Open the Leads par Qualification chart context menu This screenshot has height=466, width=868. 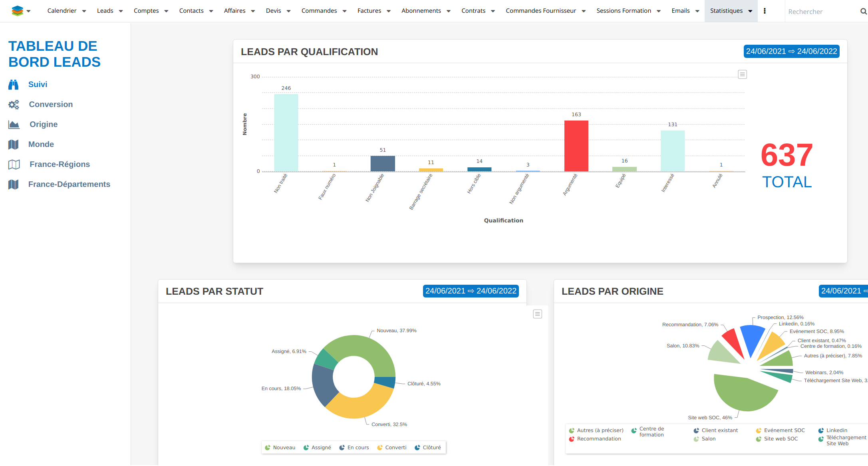[742, 74]
